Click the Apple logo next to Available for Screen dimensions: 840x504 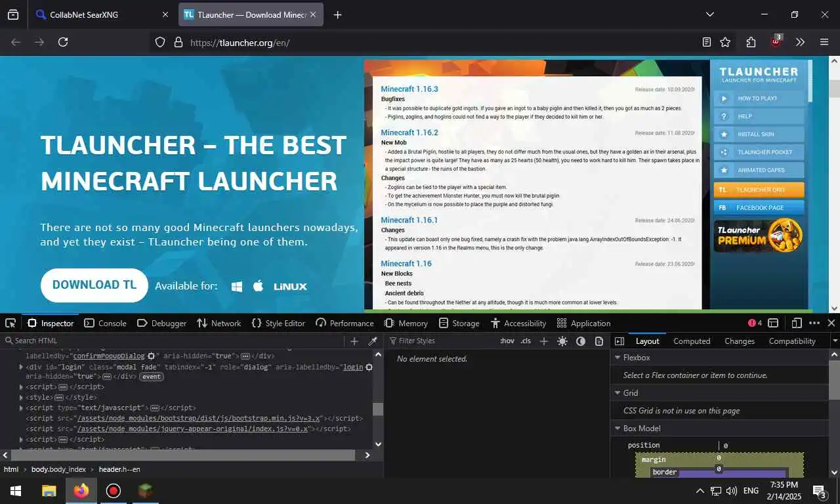click(258, 285)
